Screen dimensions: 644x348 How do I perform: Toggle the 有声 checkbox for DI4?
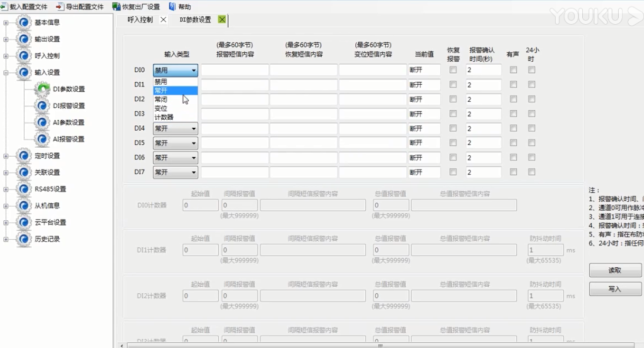click(x=513, y=128)
